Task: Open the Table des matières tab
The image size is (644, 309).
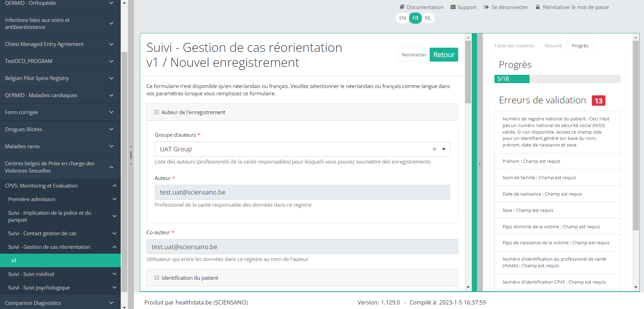Action: coord(514,46)
